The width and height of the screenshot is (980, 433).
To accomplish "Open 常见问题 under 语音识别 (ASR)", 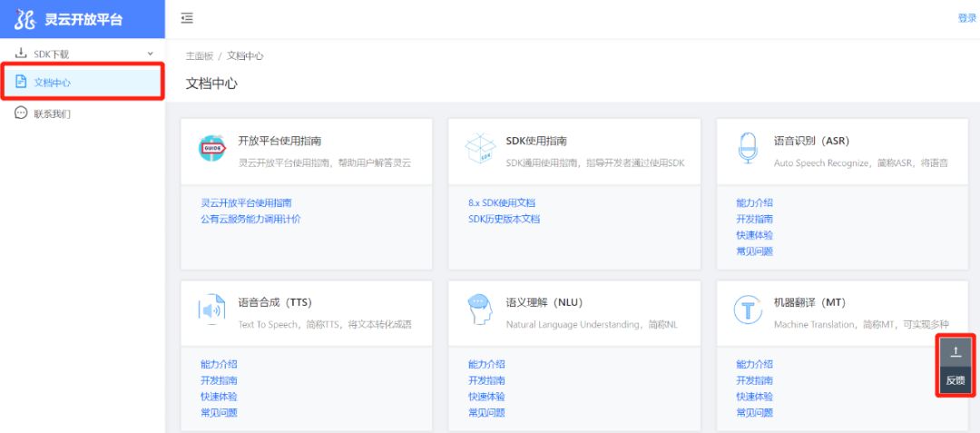I will 754,251.
